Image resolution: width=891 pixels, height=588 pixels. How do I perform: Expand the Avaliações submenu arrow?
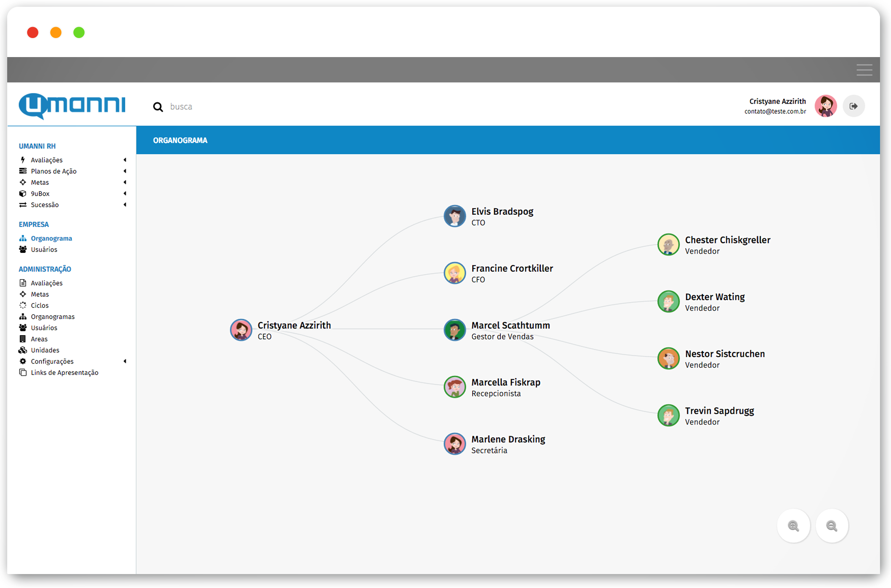125,160
